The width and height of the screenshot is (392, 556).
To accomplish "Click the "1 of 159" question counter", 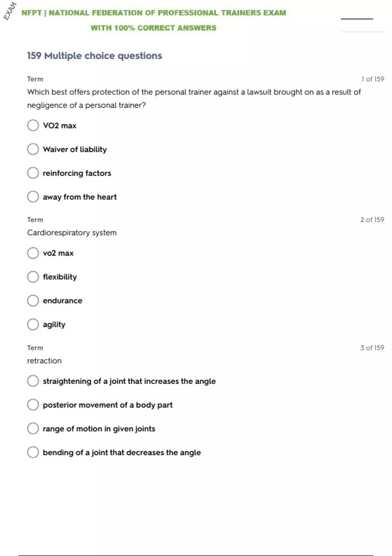I will [x=373, y=79].
